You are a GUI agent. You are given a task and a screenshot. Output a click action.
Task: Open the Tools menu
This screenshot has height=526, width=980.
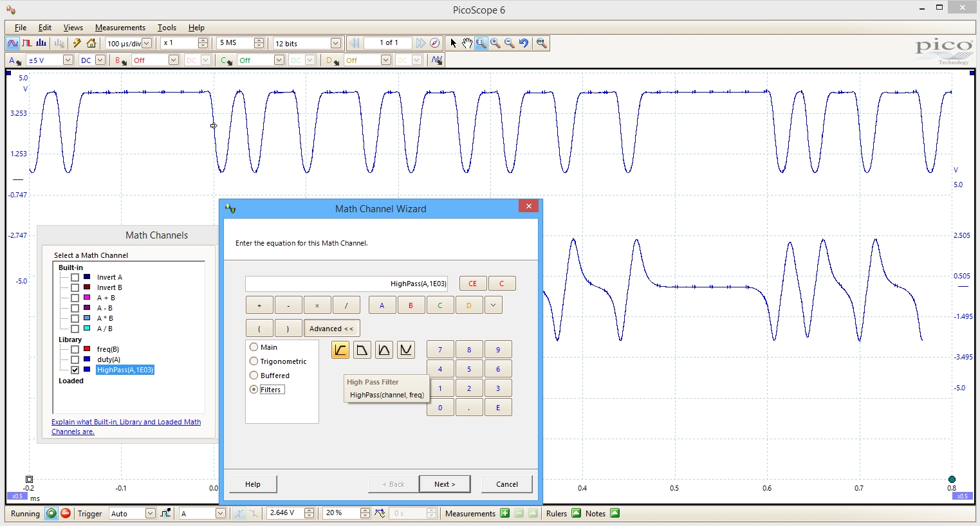(167, 28)
